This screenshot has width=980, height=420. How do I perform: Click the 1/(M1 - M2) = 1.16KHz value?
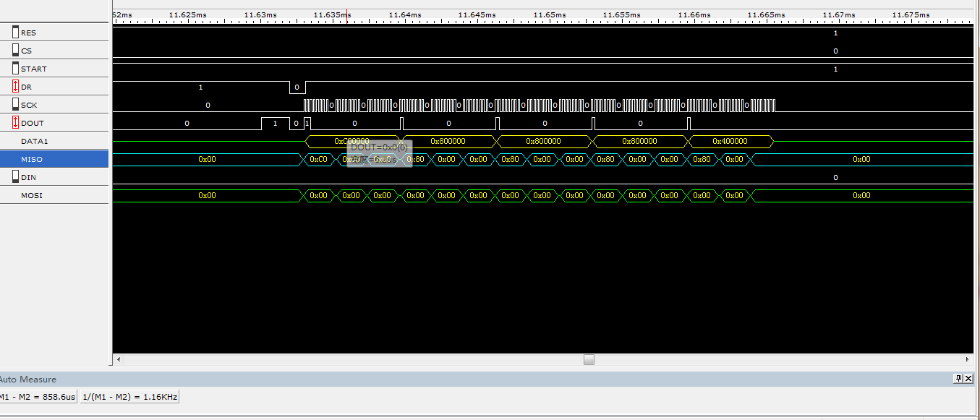tap(129, 397)
